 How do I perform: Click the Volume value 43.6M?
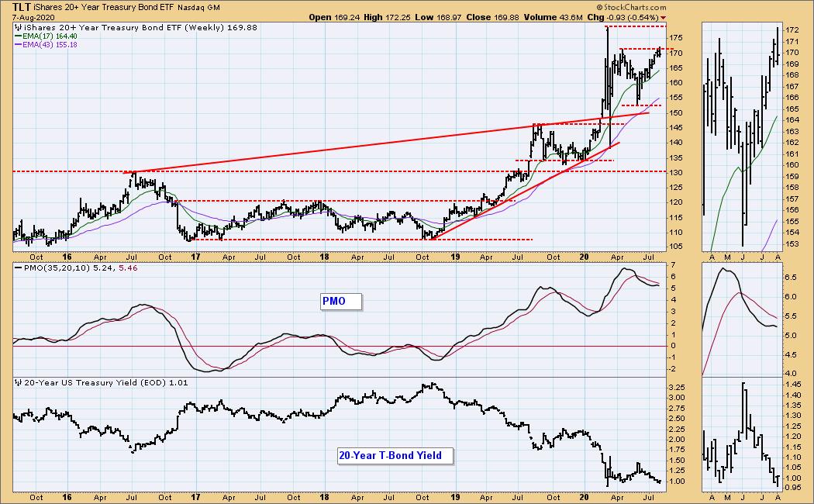point(571,17)
